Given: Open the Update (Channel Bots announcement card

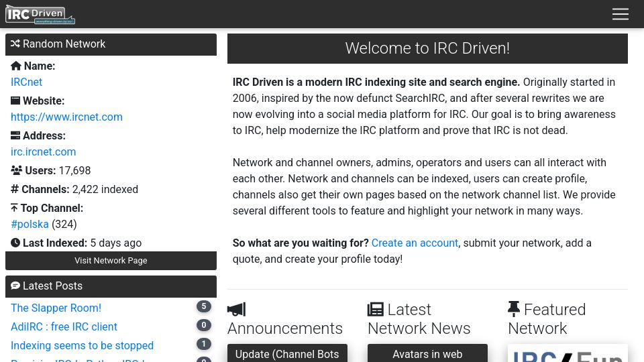Looking at the screenshot, I should point(287,353).
